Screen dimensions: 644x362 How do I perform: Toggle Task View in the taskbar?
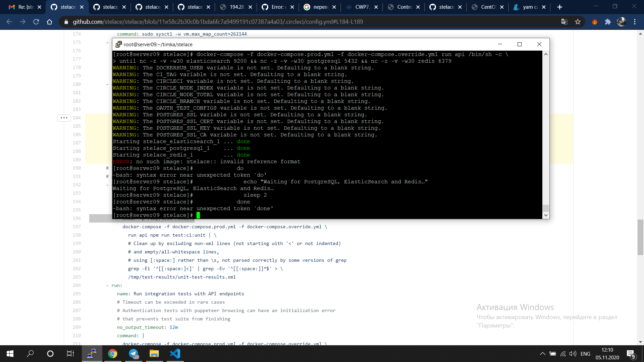tap(70, 354)
